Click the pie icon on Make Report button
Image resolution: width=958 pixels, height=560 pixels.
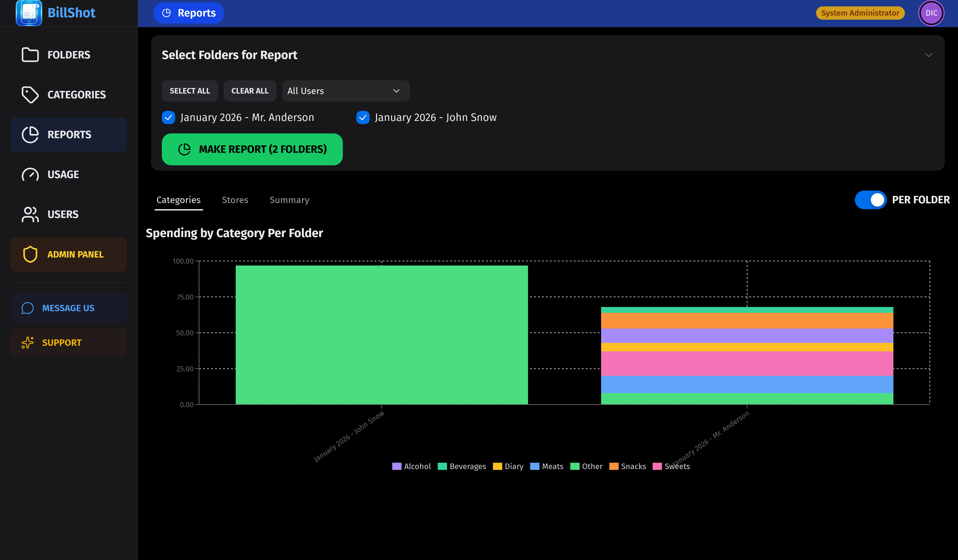[x=184, y=149]
